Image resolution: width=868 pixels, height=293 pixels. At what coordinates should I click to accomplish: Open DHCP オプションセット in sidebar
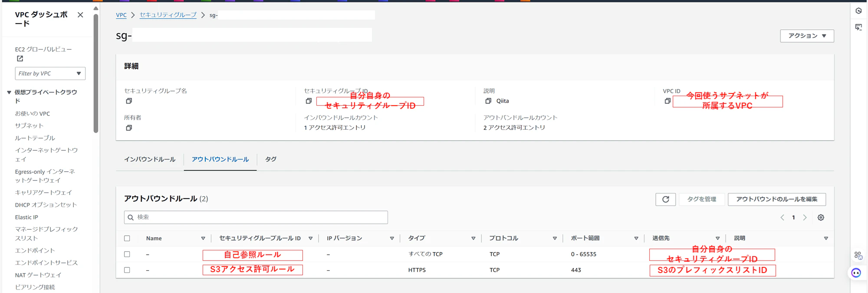tap(46, 205)
